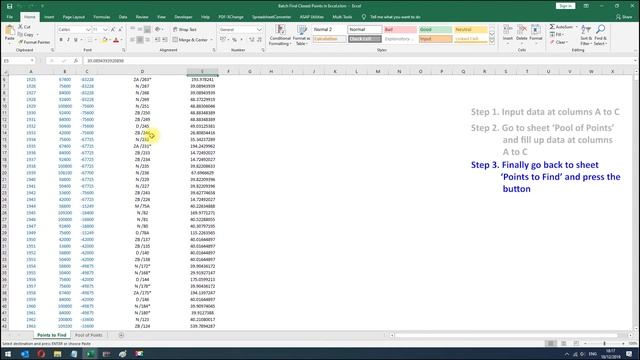640x360 pixels.
Task: Toggle Center horizontal alignment
Action: (x=140, y=40)
